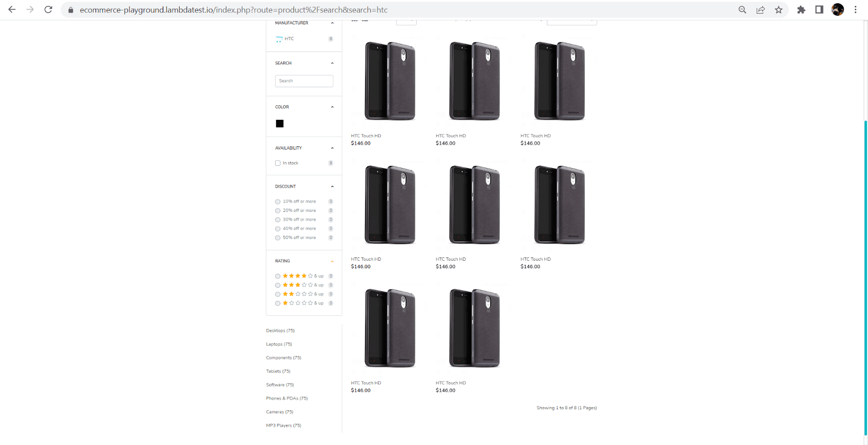This screenshot has width=868, height=445.
Task: Open Software (75) category
Action: coord(280,385)
